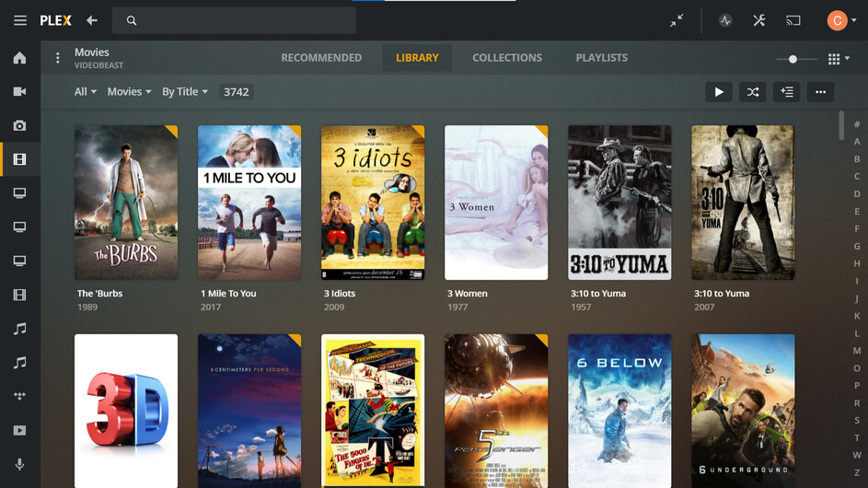Screen dimensions: 868x488
Task: Click the "1 Mile To You" title link
Action: [228, 294]
